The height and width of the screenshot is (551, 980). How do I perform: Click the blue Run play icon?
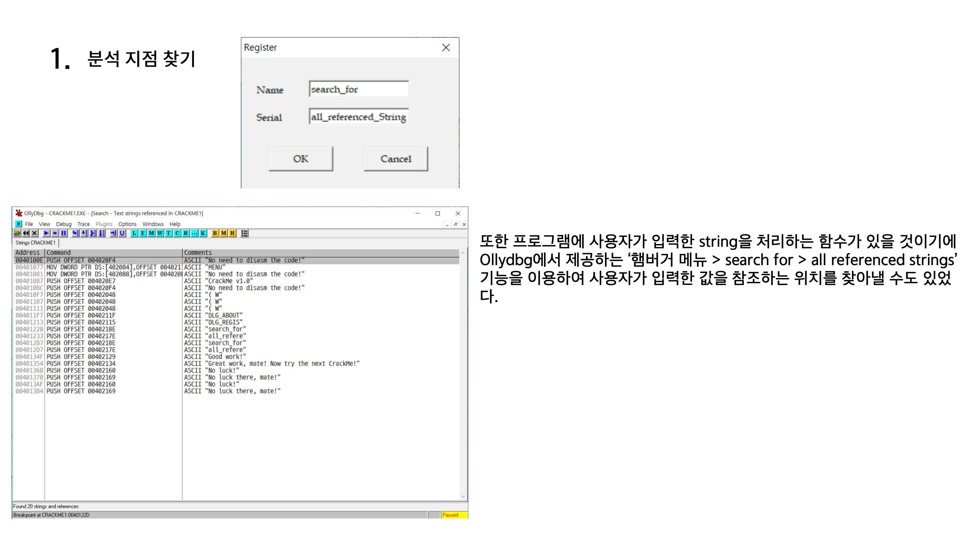coord(46,233)
